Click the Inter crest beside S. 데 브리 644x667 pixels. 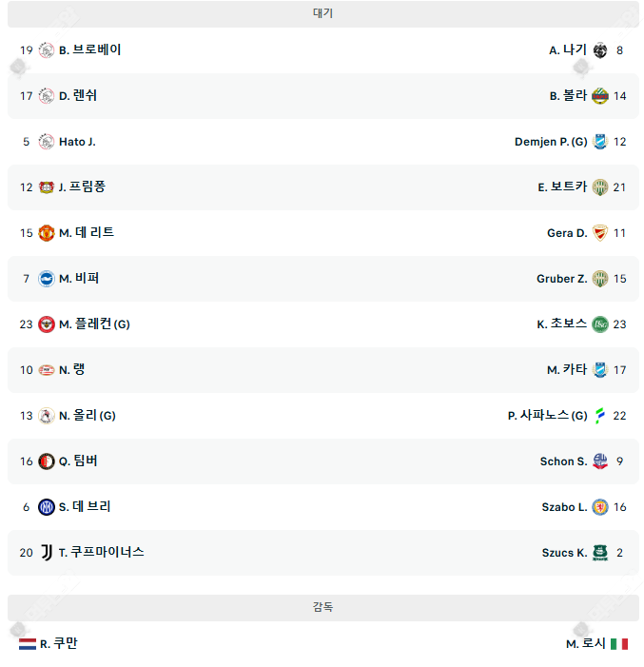click(x=47, y=507)
